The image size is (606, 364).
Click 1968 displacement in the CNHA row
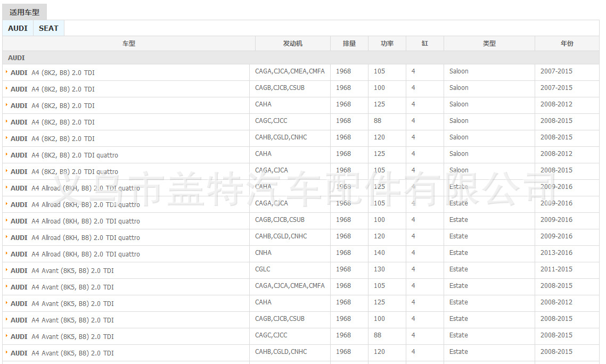click(343, 253)
